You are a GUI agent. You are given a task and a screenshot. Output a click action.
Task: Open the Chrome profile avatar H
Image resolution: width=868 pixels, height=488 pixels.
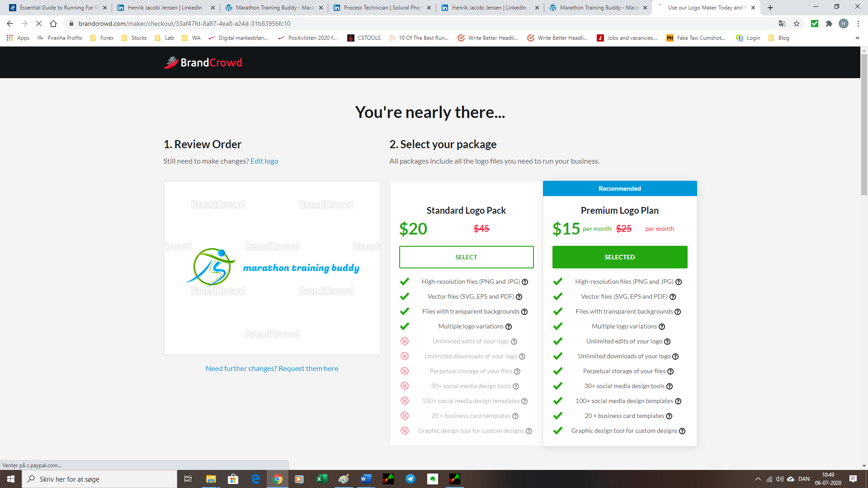(x=844, y=23)
